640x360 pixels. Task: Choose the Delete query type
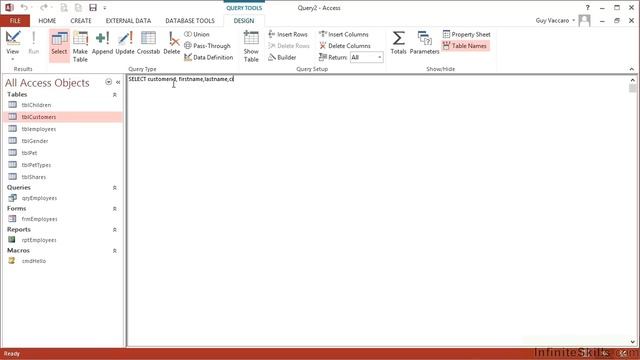(x=172, y=43)
